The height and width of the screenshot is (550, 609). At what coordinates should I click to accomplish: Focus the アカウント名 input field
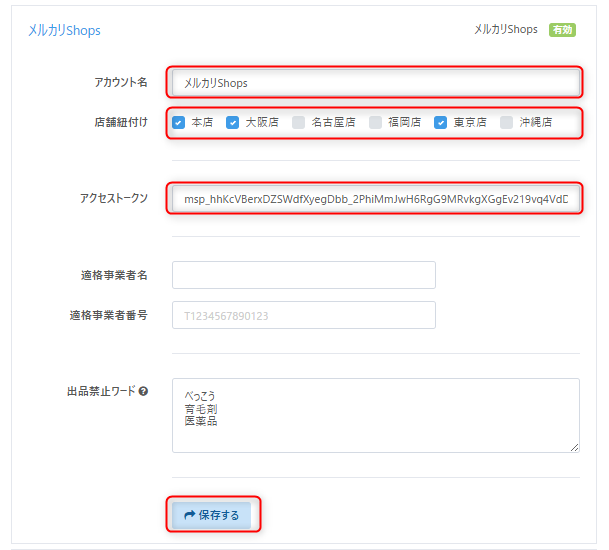point(376,82)
